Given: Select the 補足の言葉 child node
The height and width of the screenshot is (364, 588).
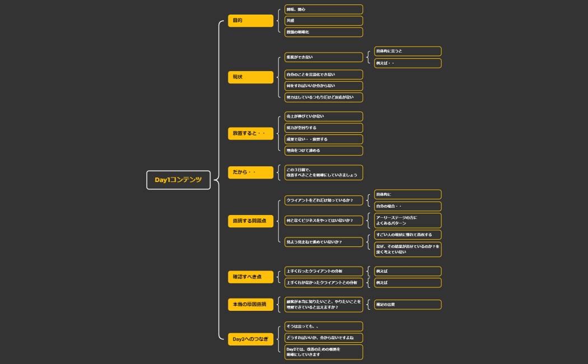Looking at the screenshot, I should click(x=407, y=305).
